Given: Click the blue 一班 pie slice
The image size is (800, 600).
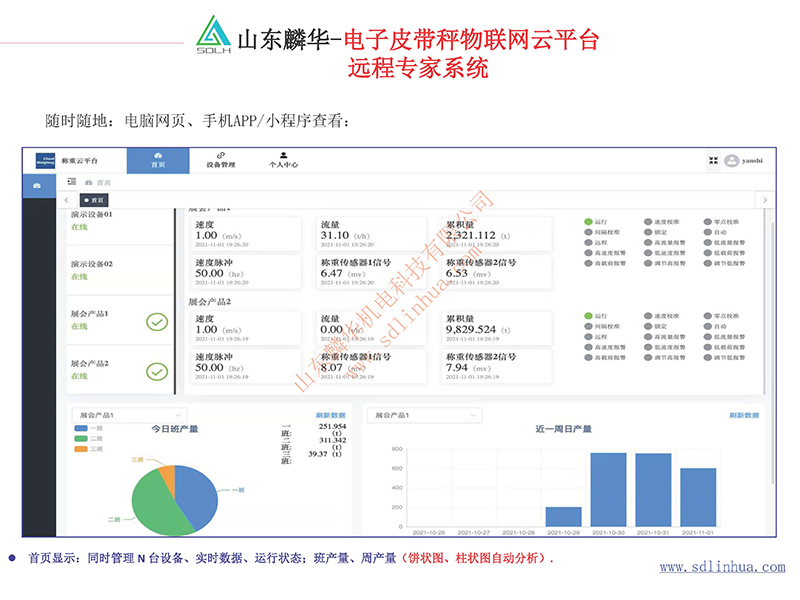Looking at the screenshot, I should click(x=199, y=494).
